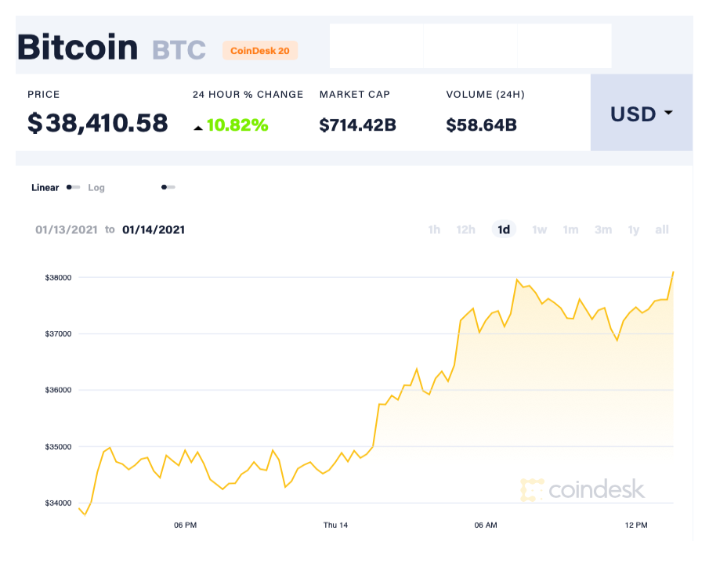This screenshot has height=588, width=709.
Task: Switch the chart scale to Linear
Action: pyautogui.click(x=45, y=187)
